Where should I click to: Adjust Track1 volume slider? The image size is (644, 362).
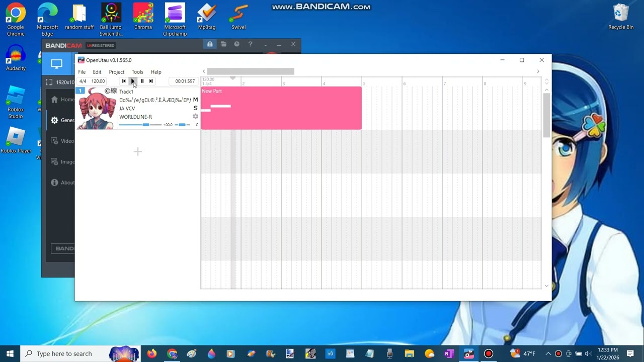pyautogui.click(x=140, y=125)
